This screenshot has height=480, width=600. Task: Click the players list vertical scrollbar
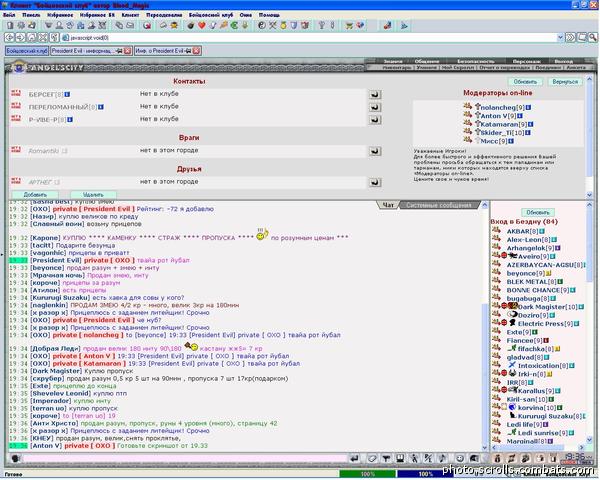589,322
